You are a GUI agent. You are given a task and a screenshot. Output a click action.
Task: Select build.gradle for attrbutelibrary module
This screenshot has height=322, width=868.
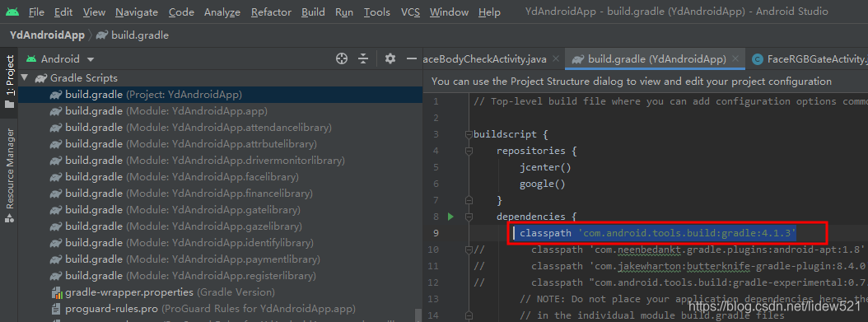click(x=220, y=144)
